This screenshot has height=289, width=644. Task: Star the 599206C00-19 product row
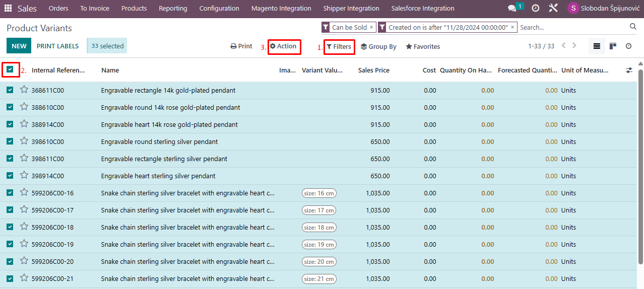pyautogui.click(x=24, y=244)
